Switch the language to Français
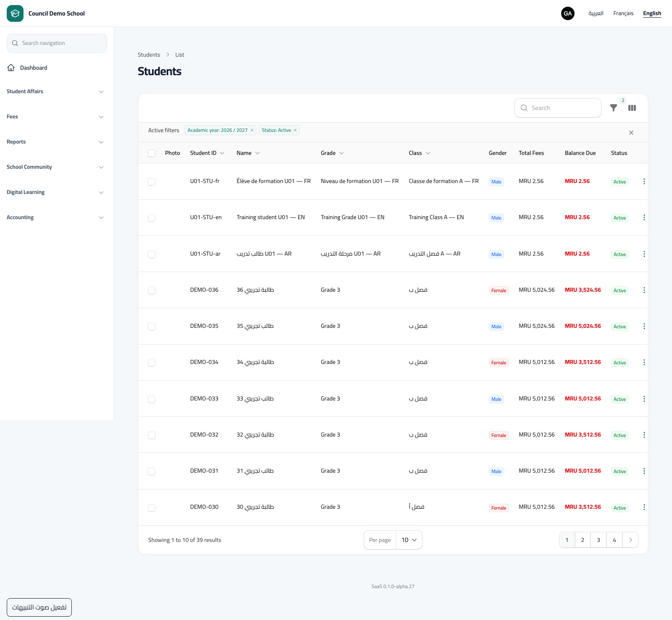The image size is (672, 620). pos(623,13)
